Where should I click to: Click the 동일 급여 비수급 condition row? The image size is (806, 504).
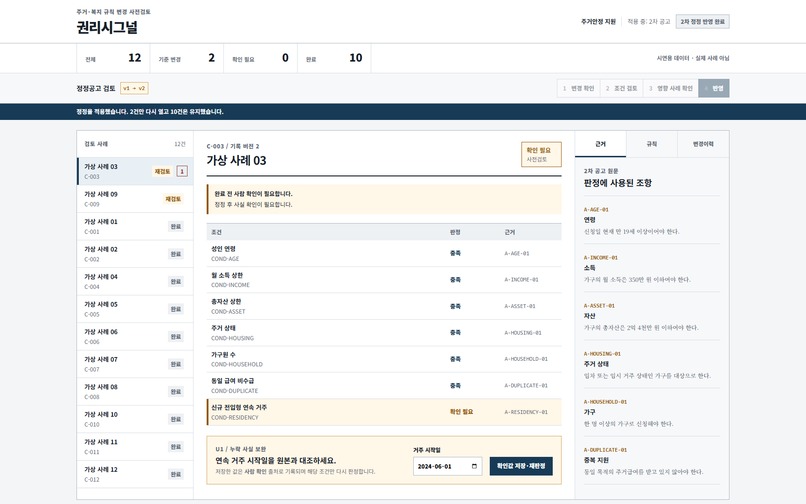[383, 386]
